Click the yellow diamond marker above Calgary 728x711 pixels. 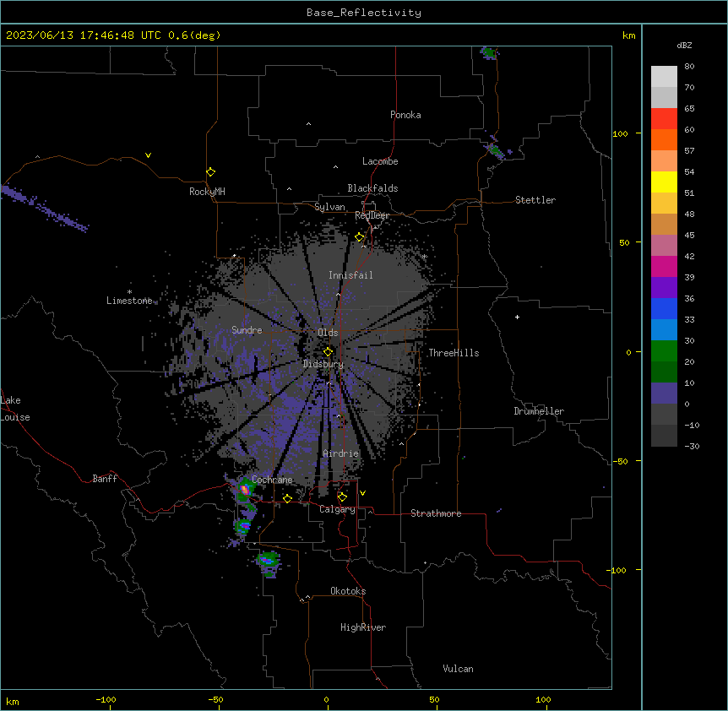(x=342, y=497)
